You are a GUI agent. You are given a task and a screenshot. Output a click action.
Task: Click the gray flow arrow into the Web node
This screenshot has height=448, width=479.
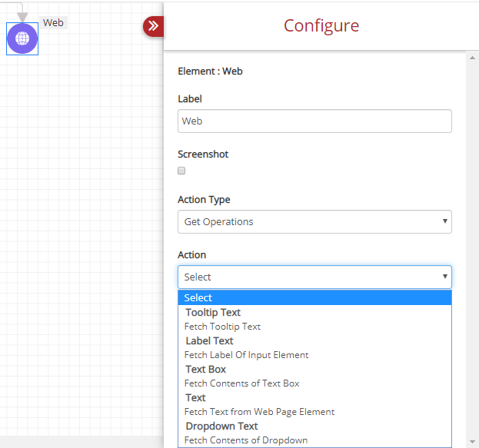click(22, 17)
